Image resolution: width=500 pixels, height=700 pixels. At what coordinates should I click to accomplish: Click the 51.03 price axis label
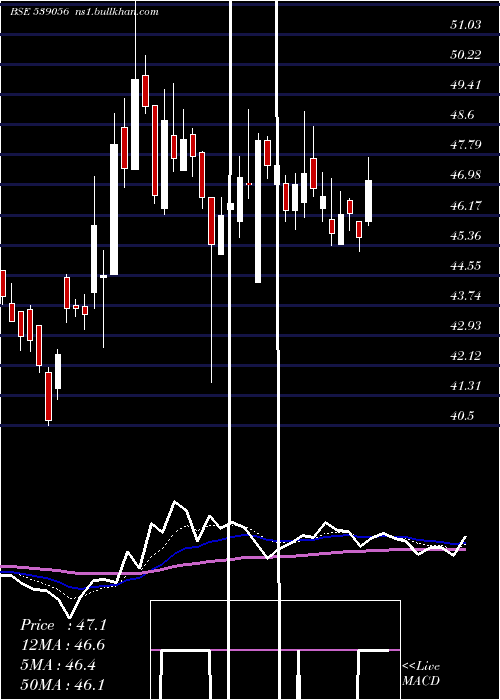click(466, 25)
